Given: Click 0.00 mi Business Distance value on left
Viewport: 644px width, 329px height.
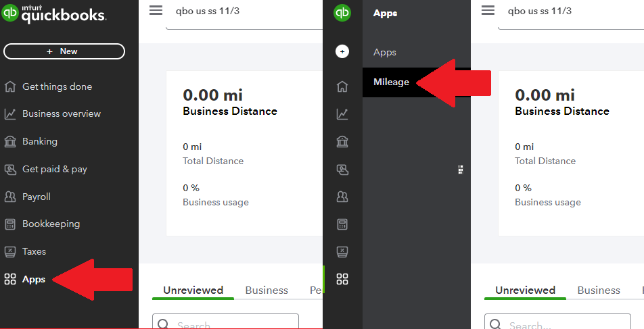Looking at the screenshot, I should (212, 95).
